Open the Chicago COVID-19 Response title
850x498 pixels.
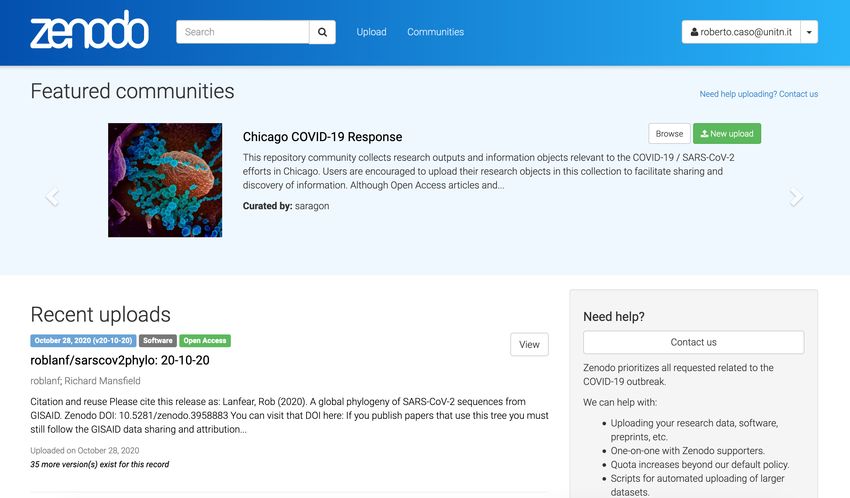(322, 137)
